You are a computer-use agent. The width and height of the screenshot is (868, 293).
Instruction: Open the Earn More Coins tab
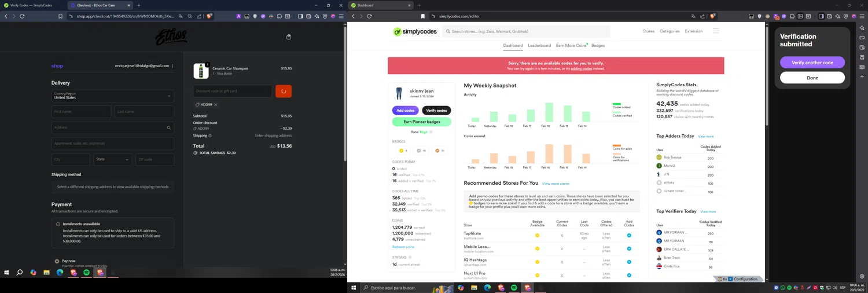571,46
